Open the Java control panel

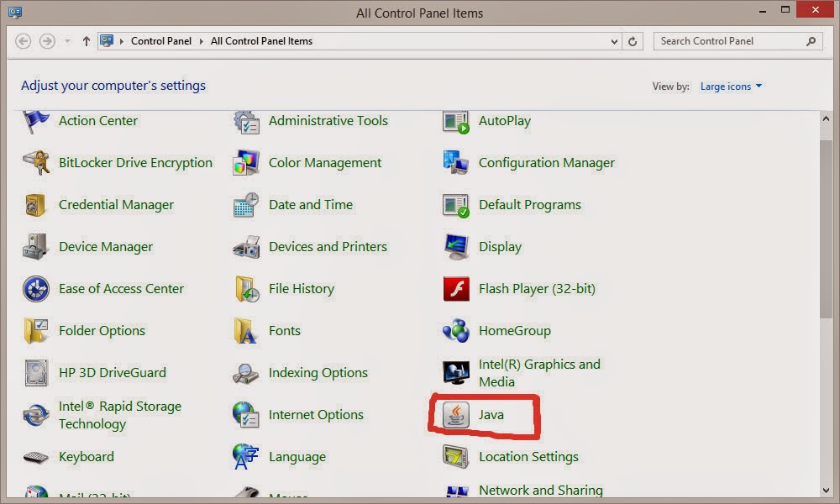492,414
